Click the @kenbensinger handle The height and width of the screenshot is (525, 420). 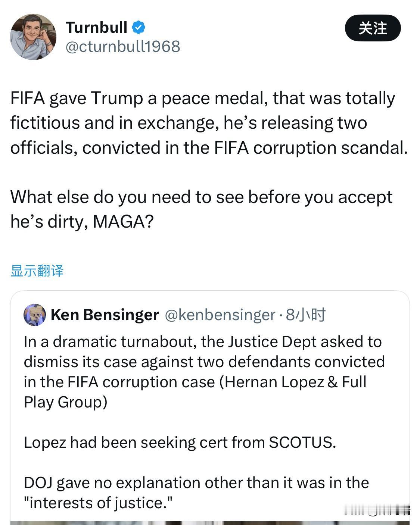220,315
